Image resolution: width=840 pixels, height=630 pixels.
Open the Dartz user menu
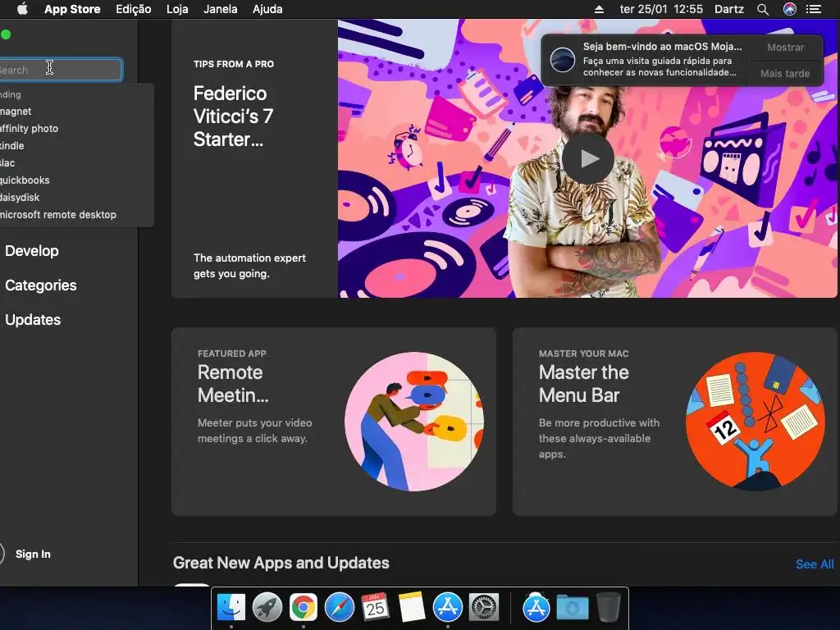[x=728, y=9]
